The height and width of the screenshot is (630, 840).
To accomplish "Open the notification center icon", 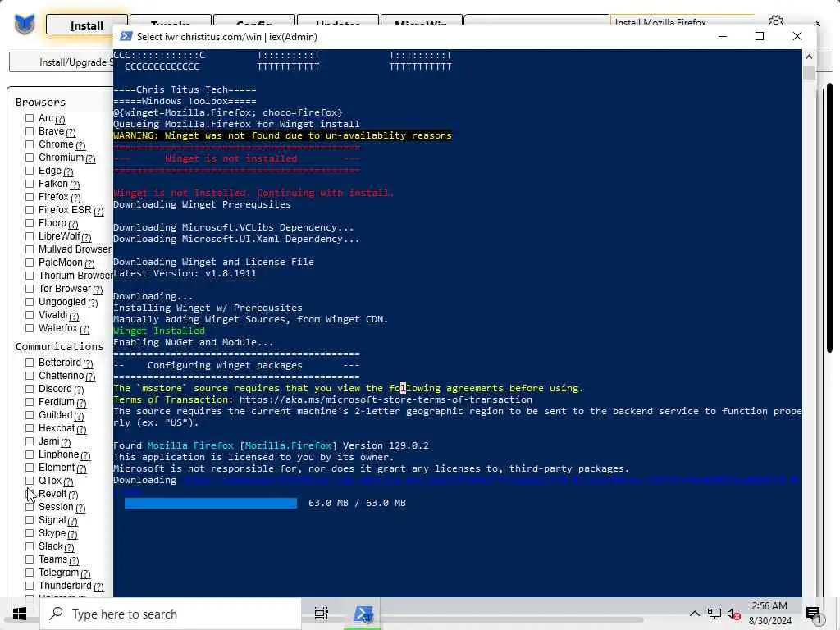I will coord(814,614).
